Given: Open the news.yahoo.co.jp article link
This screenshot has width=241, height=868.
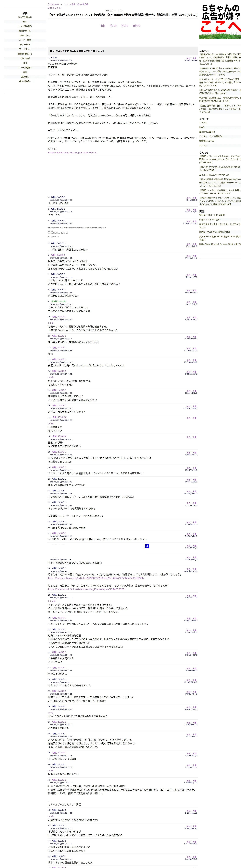Looking at the screenshot, I should click(96, 578).
